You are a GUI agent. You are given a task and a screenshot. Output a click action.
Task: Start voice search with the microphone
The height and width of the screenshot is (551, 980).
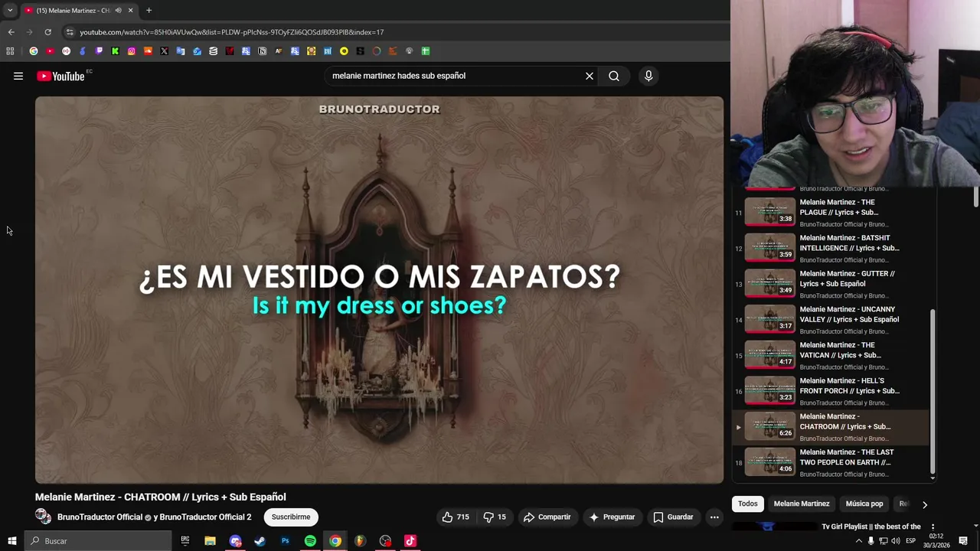(x=648, y=76)
